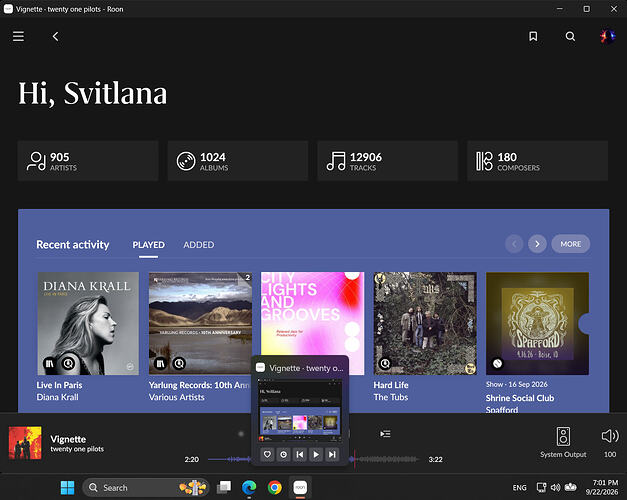
Task: Open the 180 Composers tile
Action: tap(537, 161)
